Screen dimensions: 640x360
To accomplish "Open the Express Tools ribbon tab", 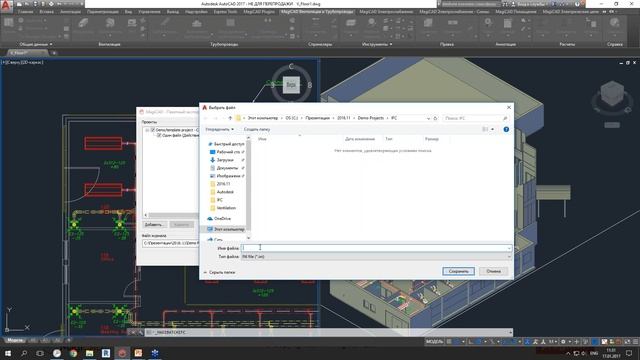I will point(225,12).
